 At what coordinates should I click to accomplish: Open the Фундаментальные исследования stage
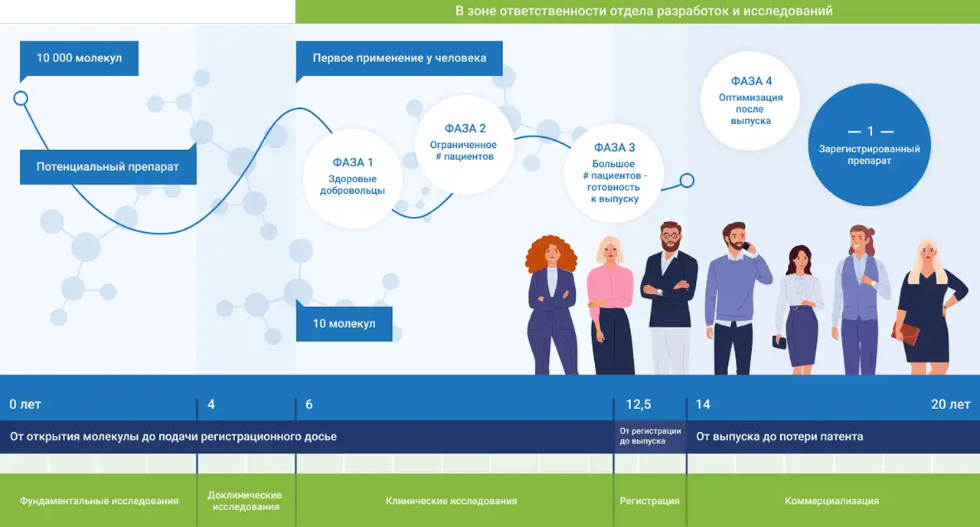pyautogui.click(x=98, y=501)
